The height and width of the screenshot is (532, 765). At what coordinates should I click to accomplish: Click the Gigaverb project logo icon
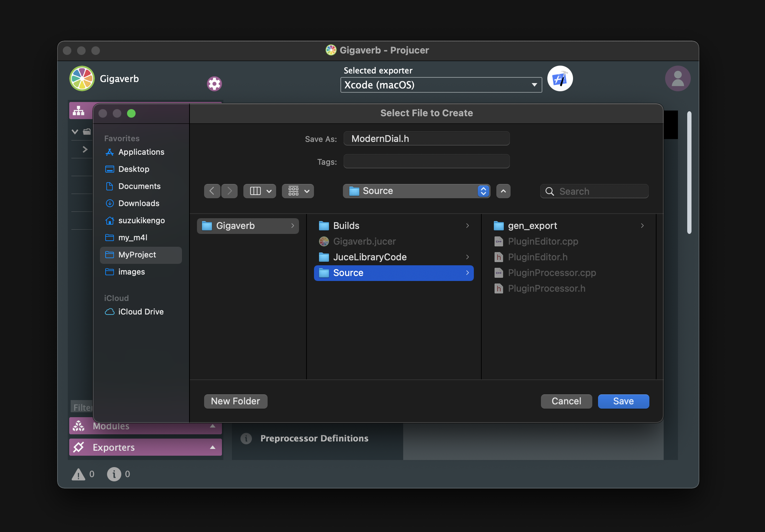coord(82,78)
